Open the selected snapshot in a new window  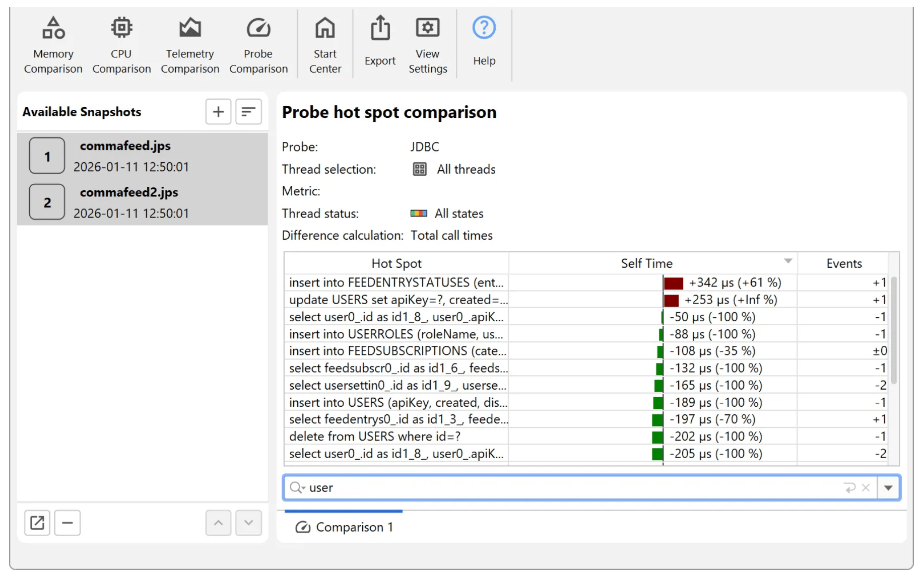pyautogui.click(x=37, y=523)
